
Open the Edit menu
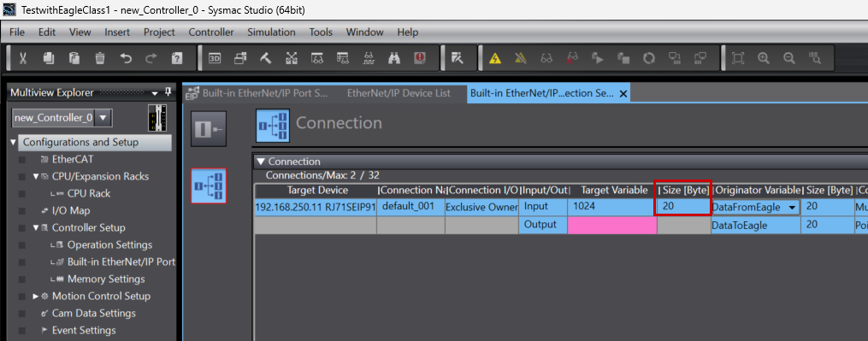point(47,32)
